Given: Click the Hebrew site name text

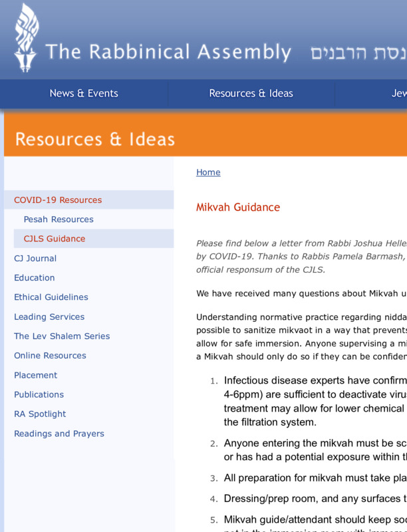Looking at the screenshot, I should 358,53.
